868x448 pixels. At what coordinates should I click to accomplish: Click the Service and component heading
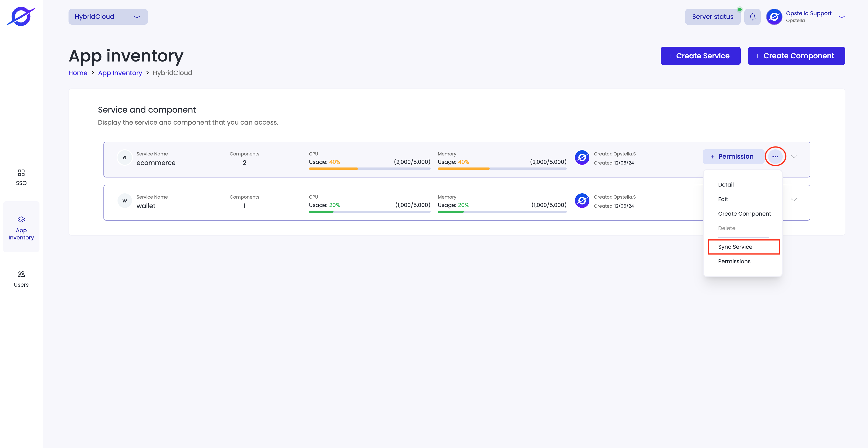click(147, 110)
